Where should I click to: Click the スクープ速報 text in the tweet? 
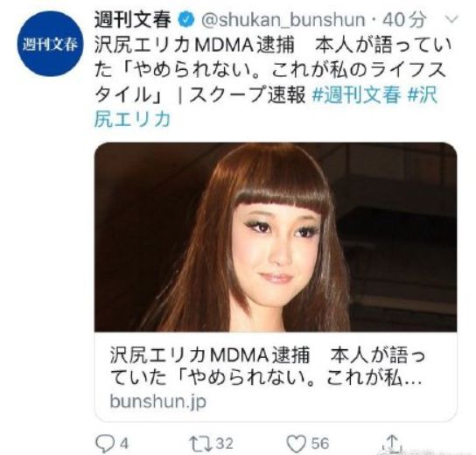pos(247,94)
